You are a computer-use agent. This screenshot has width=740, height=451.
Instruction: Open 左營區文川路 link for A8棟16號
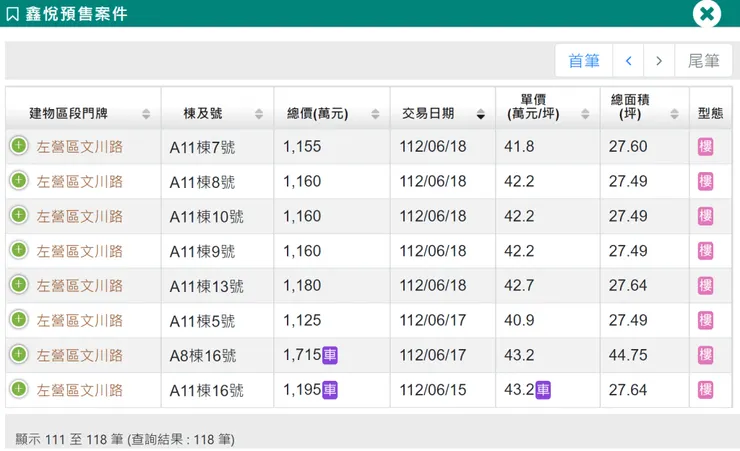[80, 356]
